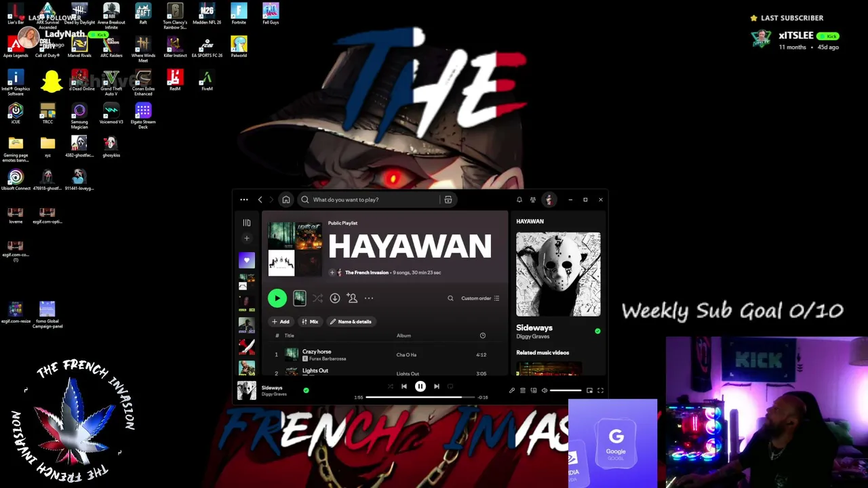The image size is (868, 488).
Task: Go back in Spotify navigation
Action: (260, 200)
